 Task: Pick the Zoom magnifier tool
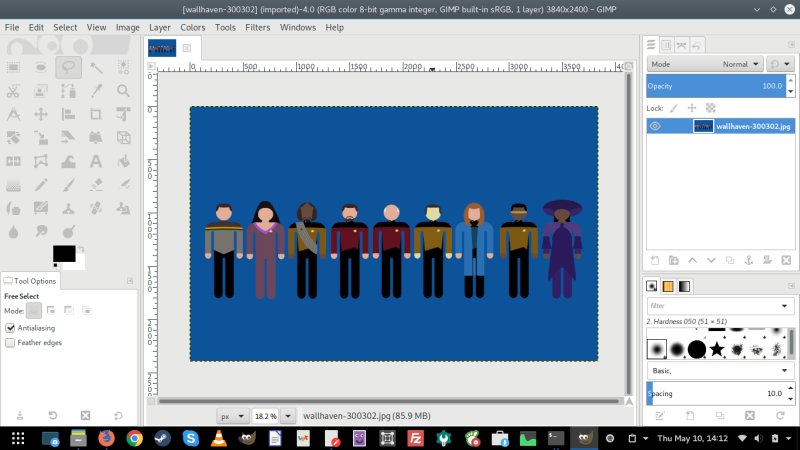coord(123,90)
